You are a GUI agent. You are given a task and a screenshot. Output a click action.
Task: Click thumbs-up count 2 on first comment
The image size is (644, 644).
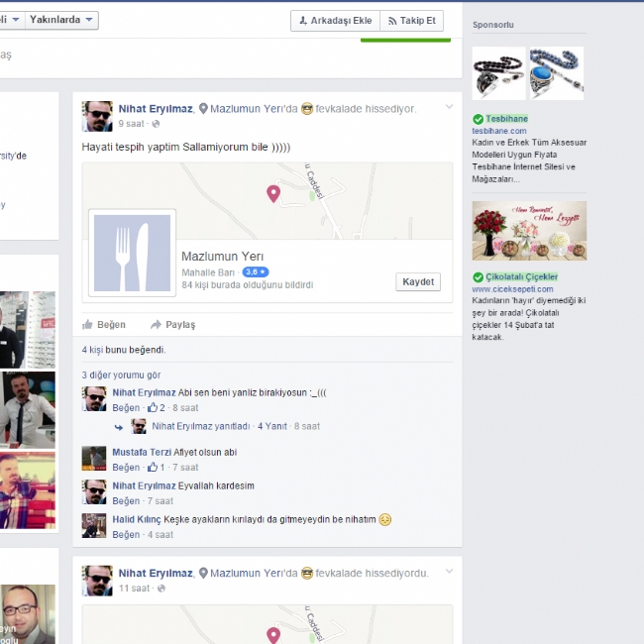(x=157, y=408)
